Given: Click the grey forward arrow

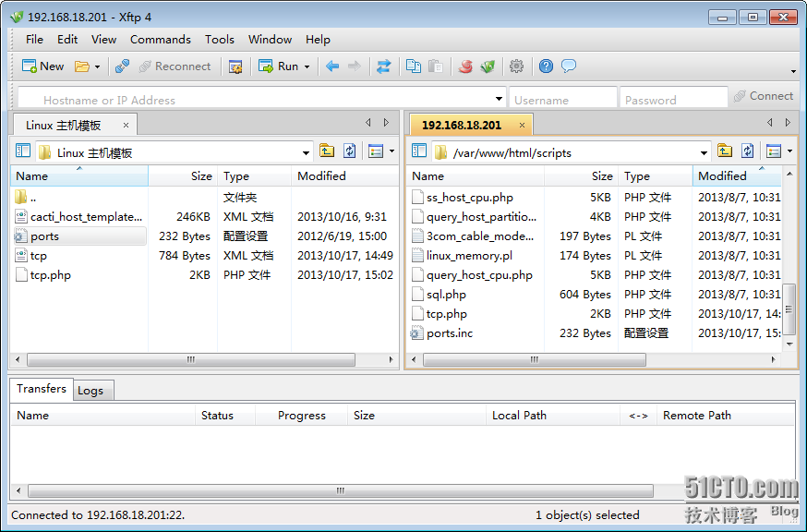Looking at the screenshot, I should (x=355, y=66).
